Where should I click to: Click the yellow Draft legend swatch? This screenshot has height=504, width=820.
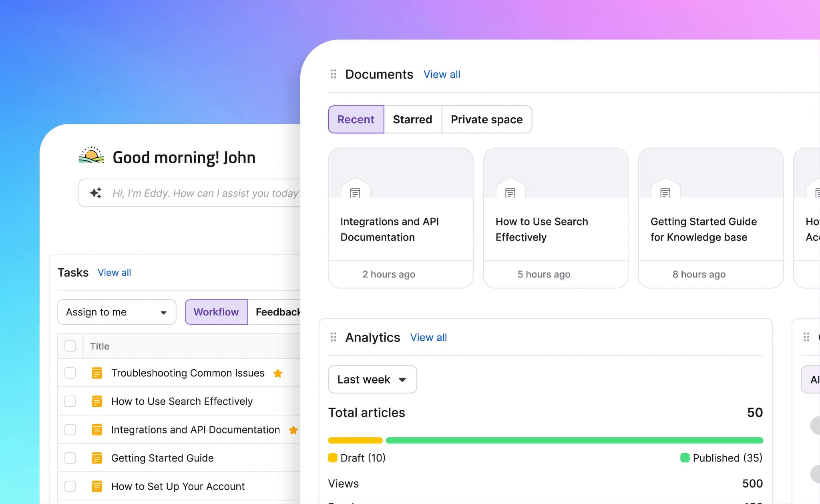click(x=333, y=458)
